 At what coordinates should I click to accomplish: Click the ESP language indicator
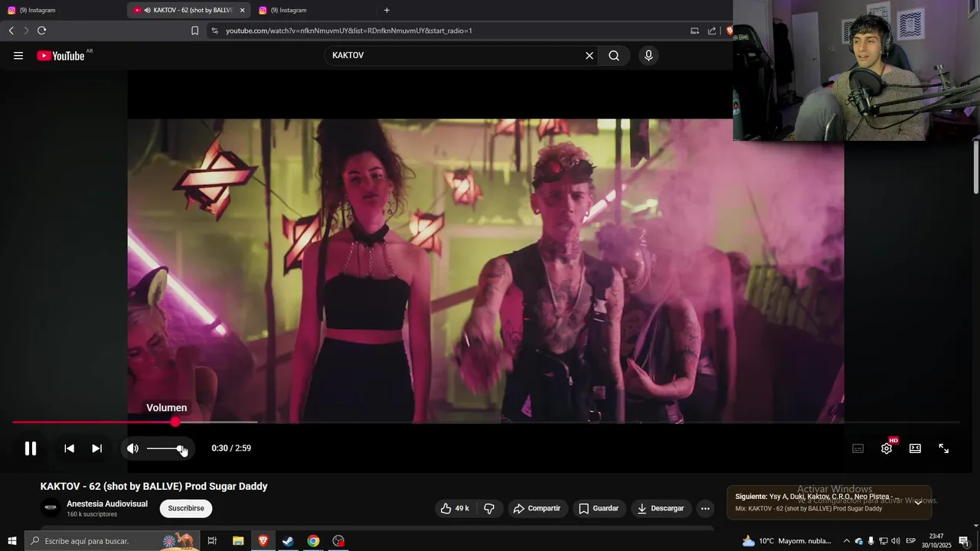[910, 541]
